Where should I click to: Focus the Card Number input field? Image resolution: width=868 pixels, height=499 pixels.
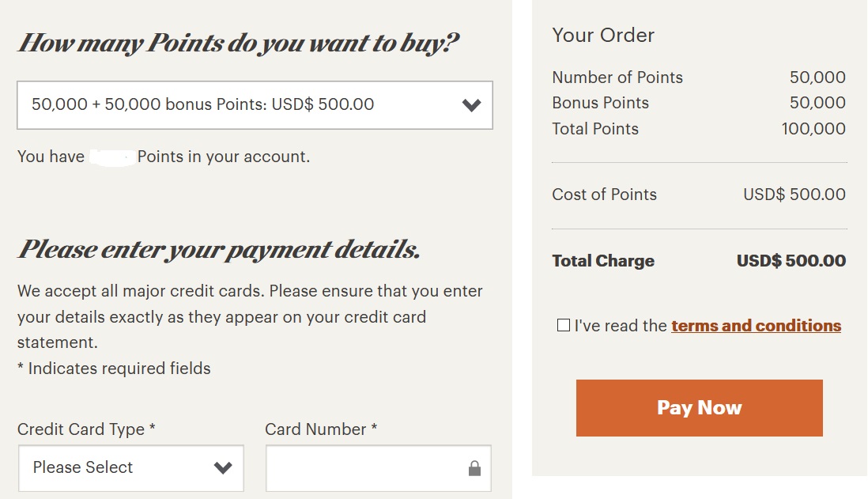(364, 468)
